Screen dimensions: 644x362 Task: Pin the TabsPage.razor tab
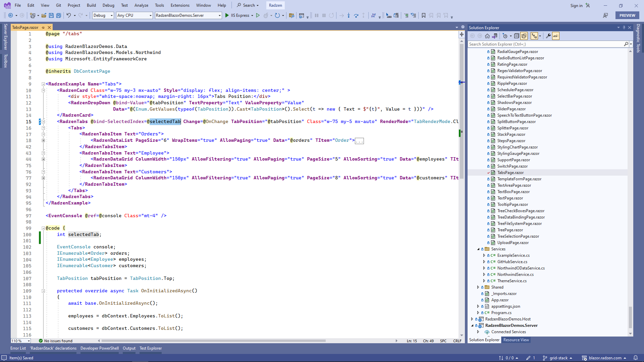pyautogui.click(x=43, y=27)
